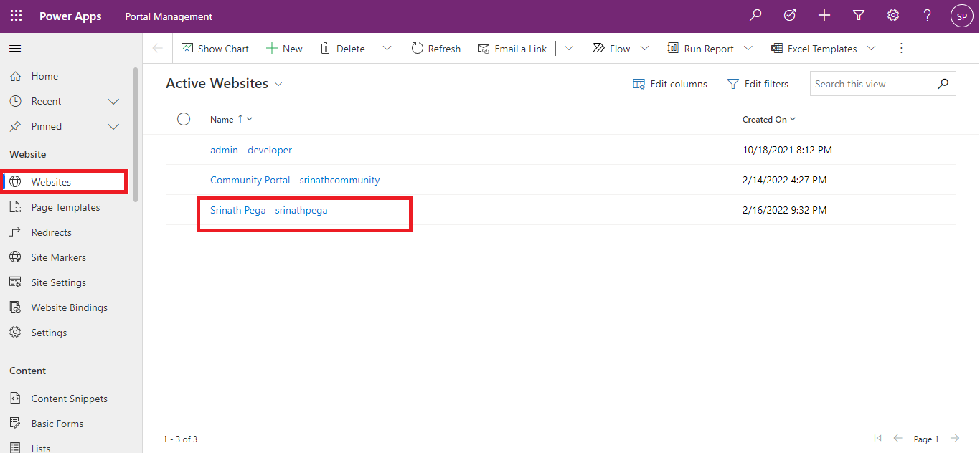Viewport: 980px width, 453px height.
Task: Click the plus quick create icon
Action: click(x=824, y=16)
